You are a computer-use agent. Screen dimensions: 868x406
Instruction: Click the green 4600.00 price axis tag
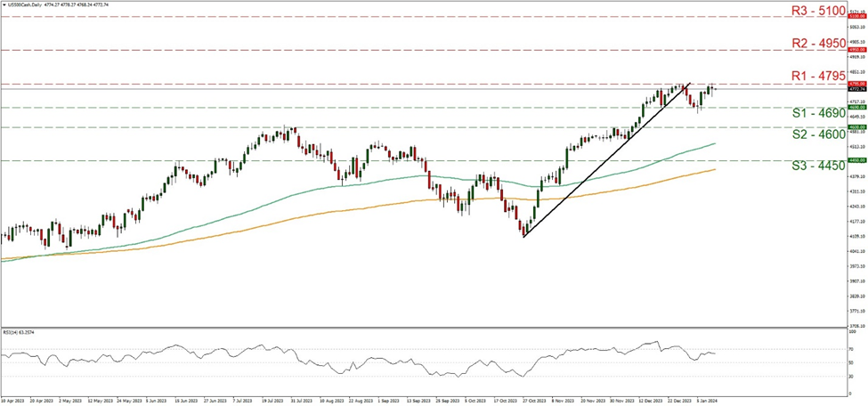click(x=856, y=127)
